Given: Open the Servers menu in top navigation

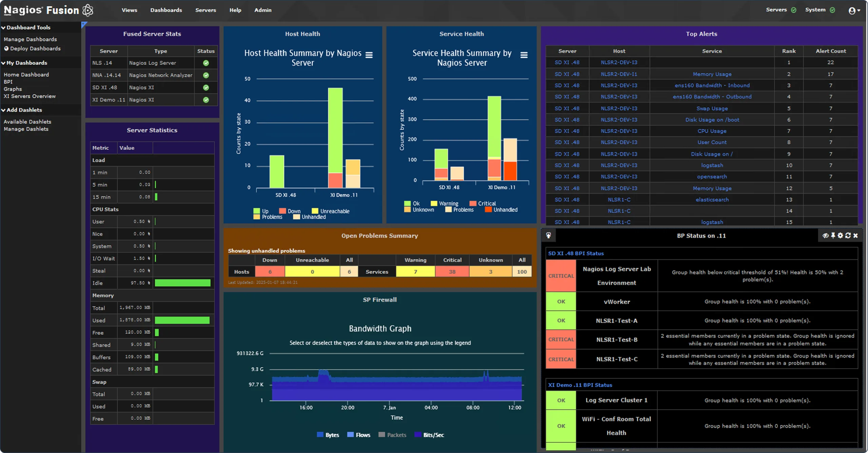Looking at the screenshot, I should tap(205, 10).
